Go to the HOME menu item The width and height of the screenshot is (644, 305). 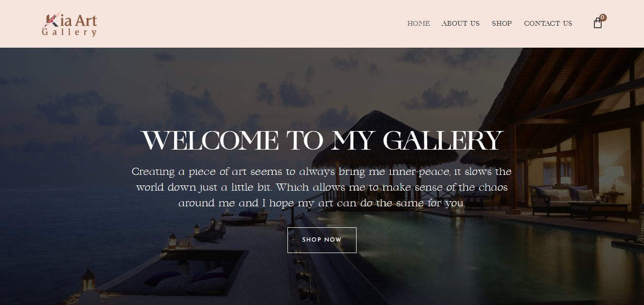419,23
